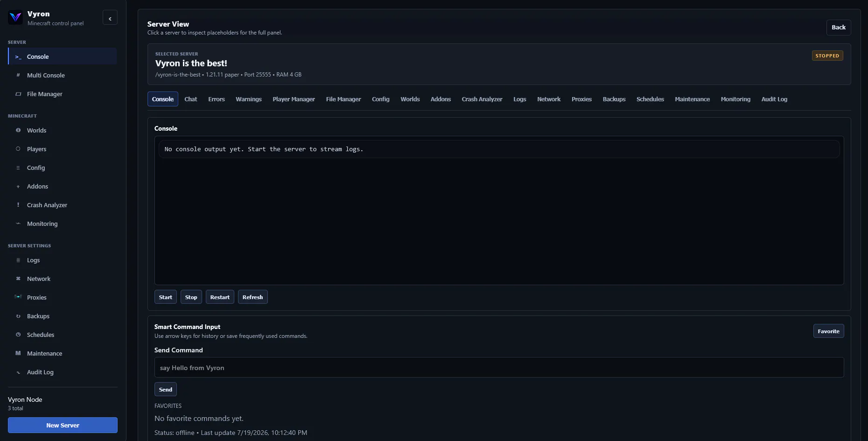
Task: Click the Vyron logo icon
Action: click(15, 18)
